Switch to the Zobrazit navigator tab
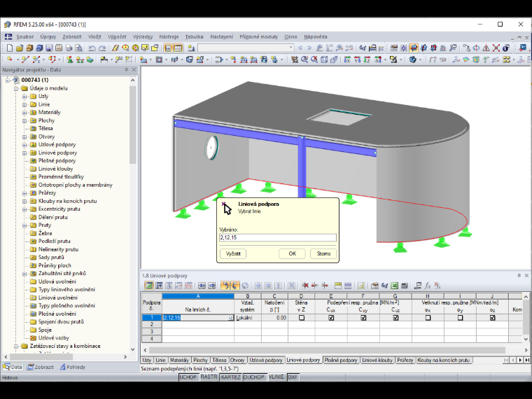The width and height of the screenshot is (532, 399). pos(41,367)
